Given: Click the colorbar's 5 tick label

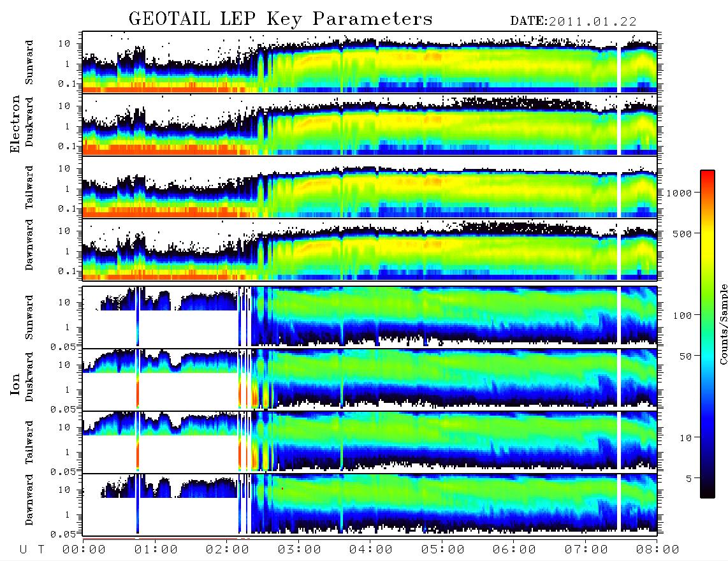Looking at the screenshot, I should (x=689, y=478).
